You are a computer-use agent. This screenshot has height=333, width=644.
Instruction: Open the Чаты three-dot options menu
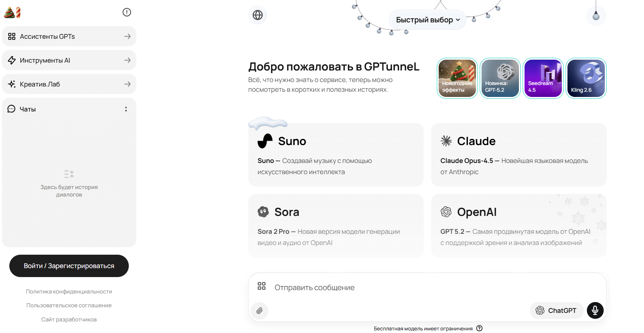(x=126, y=109)
